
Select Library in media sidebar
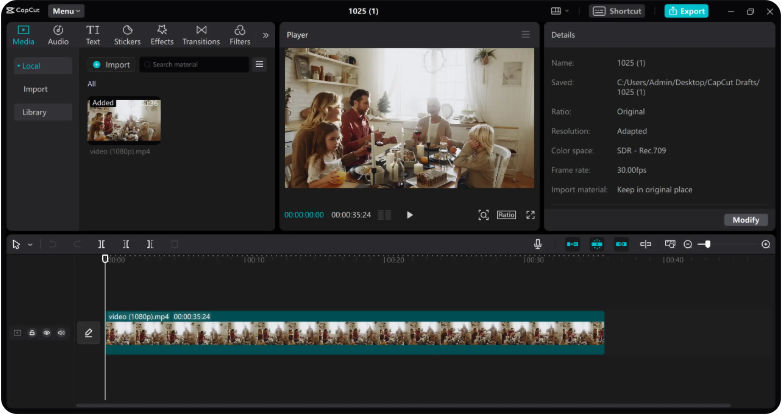click(x=43, y=112)
